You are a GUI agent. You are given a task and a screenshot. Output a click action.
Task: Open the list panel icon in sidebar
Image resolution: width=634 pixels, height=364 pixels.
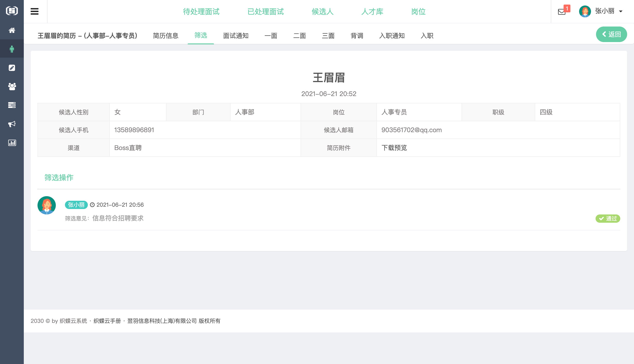[x=12, y=105]
